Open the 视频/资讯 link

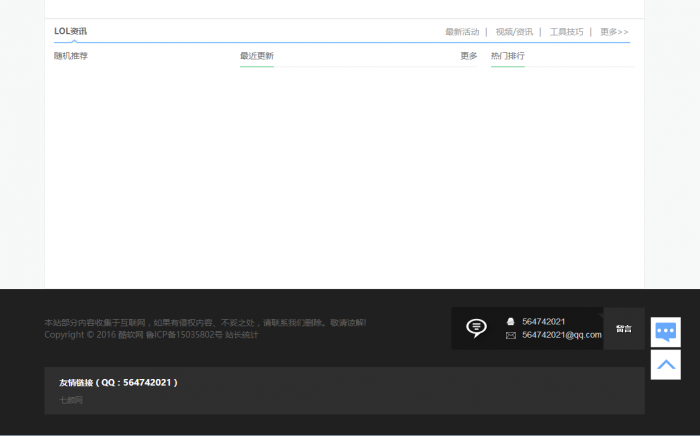[514, 32]
